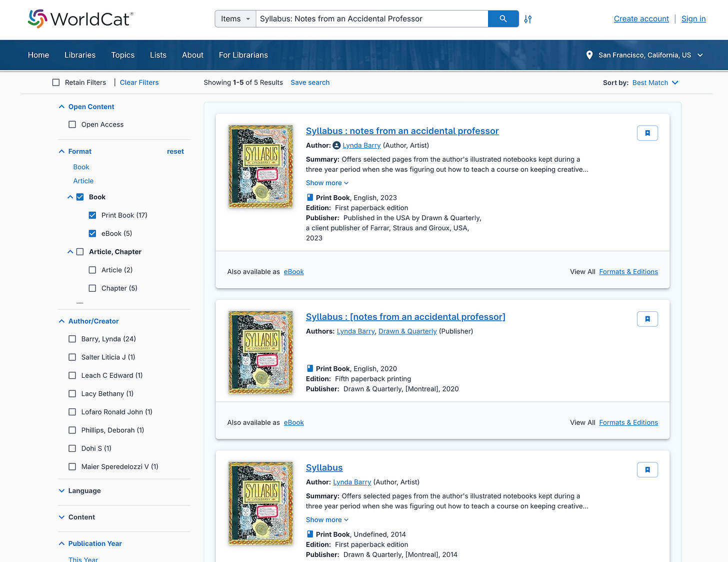Collapse the Format filter section
Image resolution: width=728 pixels, height=562 pixels.
(61, 151)
